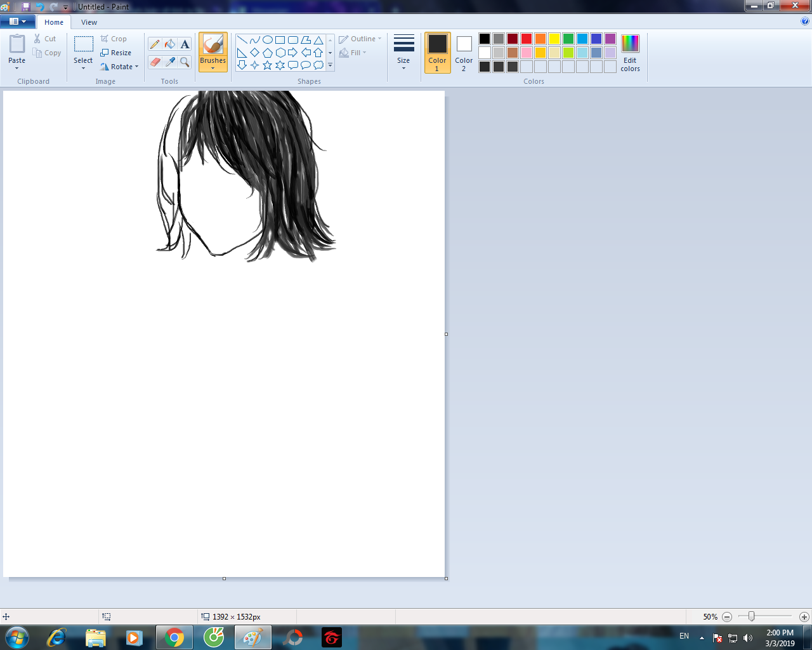Open the Rotate dropdown menu
812x650 pixels.
click(119, 67)
